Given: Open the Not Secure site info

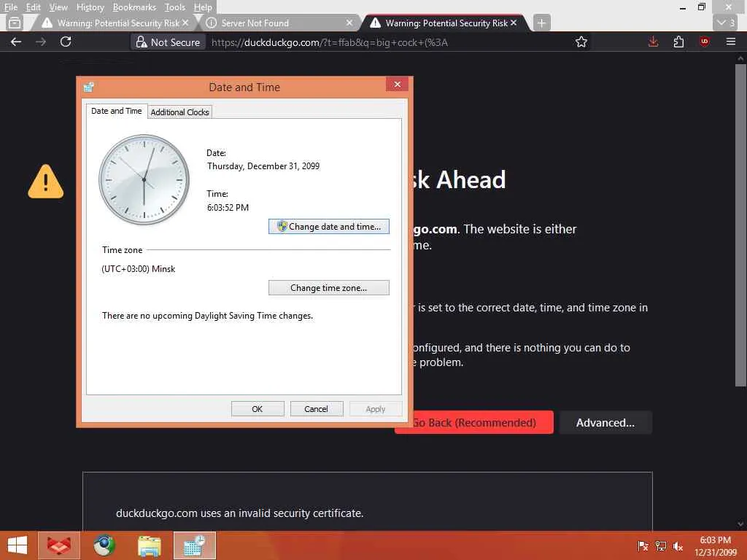Looking at the screenshot, I should (169, 42).
